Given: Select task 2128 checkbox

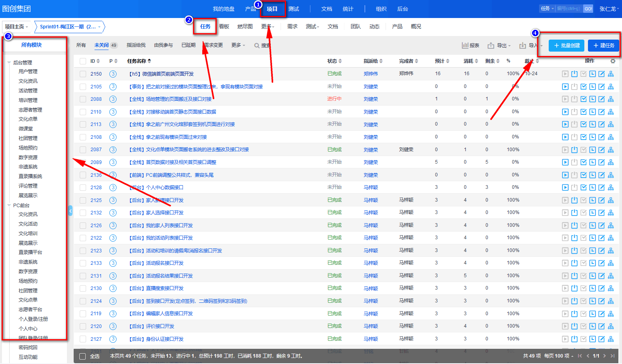Looking at the screenshot, I should [x=83, y=188].
